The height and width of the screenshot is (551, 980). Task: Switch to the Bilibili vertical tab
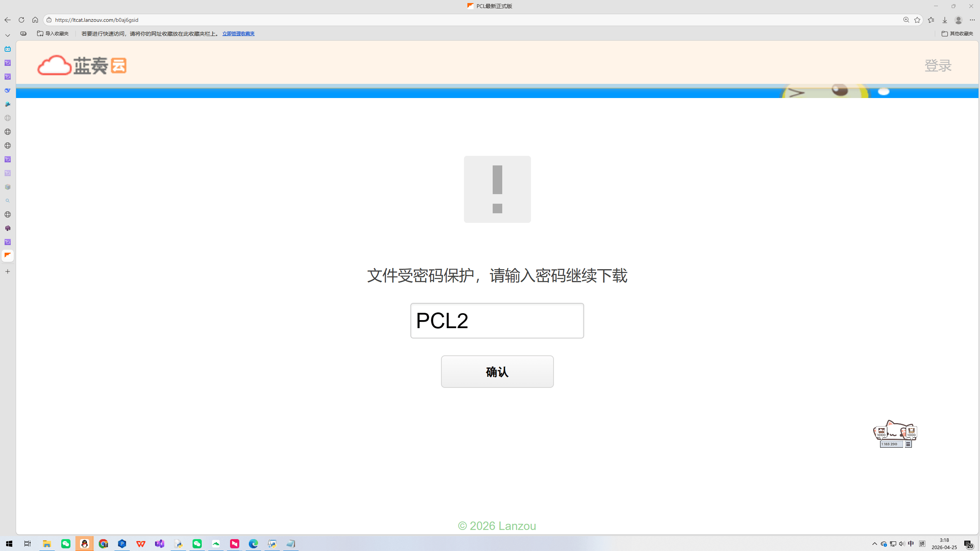coord(8,49)
